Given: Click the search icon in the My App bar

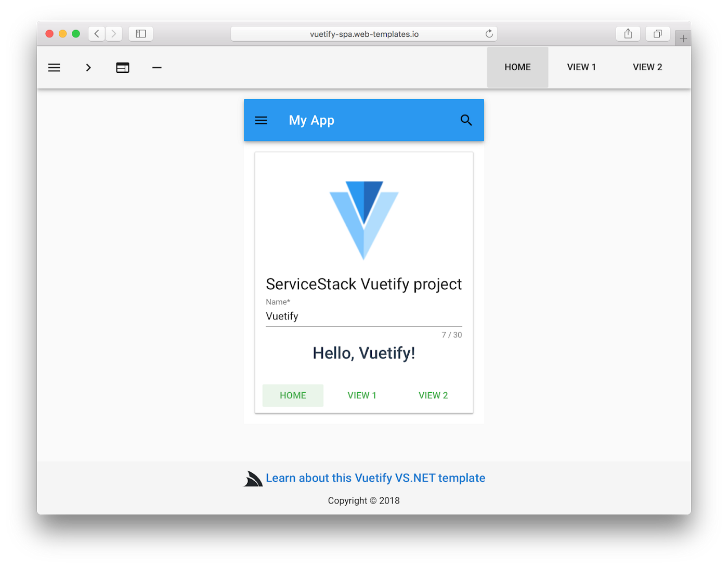Looking at the screenshot, I should click(x=466, y=120).
